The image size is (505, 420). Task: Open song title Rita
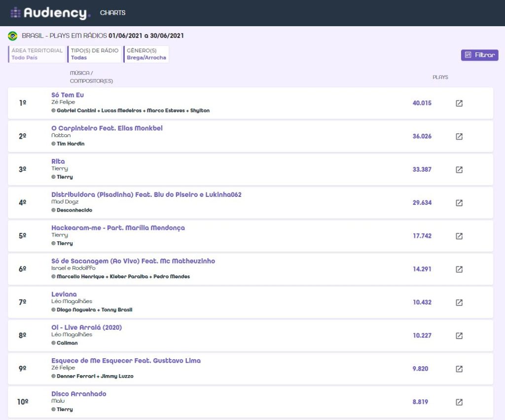(58, 161)
